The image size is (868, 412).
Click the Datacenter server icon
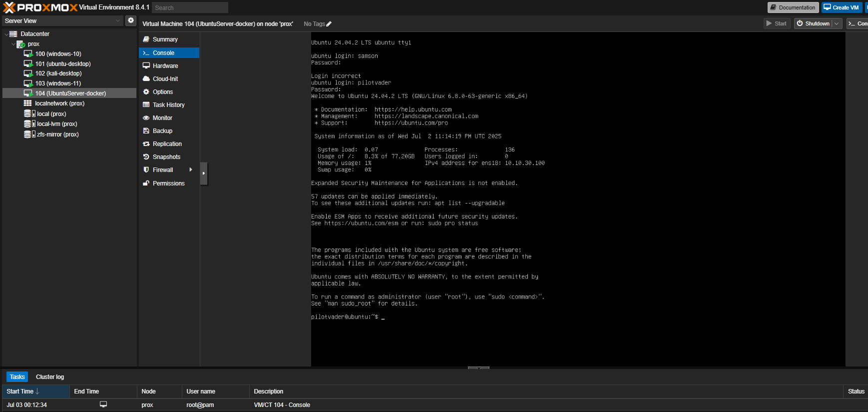(x=13, y=34)
